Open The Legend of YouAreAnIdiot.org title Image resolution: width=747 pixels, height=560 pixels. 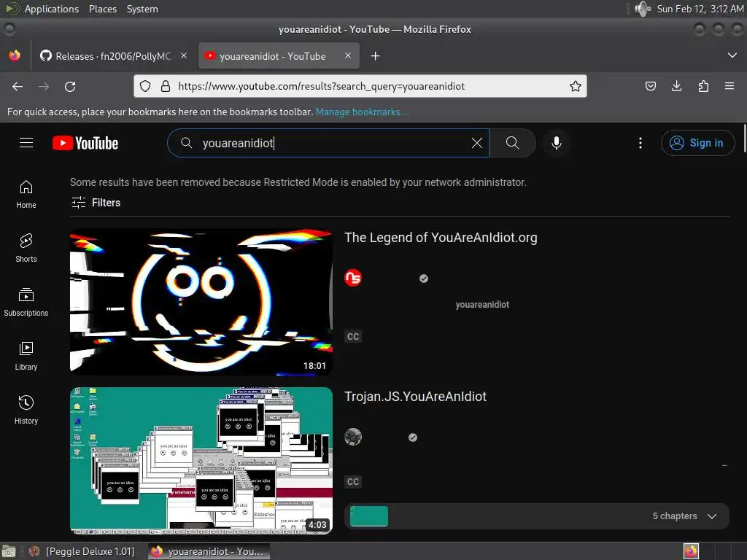pyautogui.click(x=441, y=238)
